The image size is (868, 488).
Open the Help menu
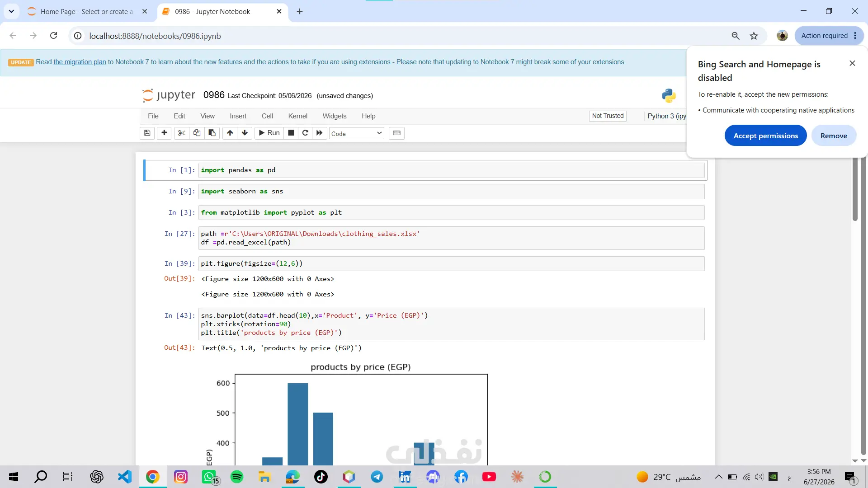368,116
